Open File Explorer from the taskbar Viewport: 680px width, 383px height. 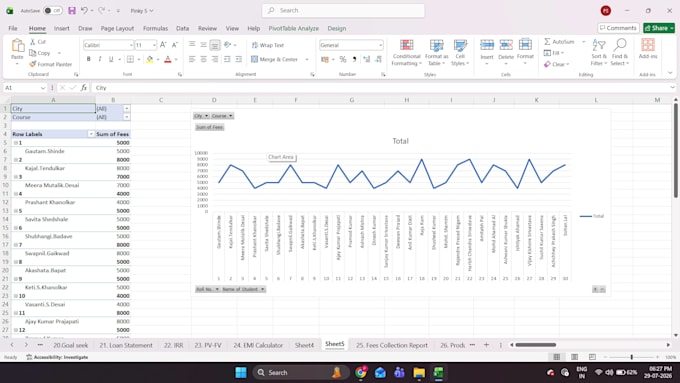click(419, 373)
